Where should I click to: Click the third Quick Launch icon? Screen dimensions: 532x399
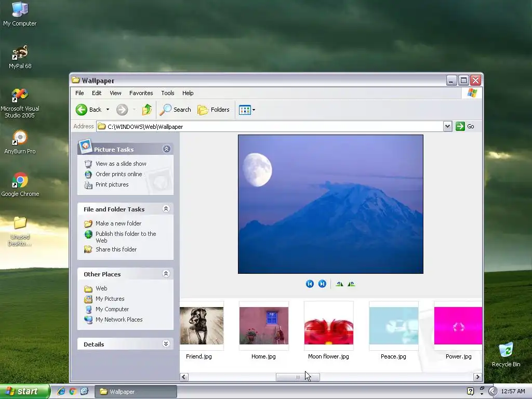coord(84,391)
